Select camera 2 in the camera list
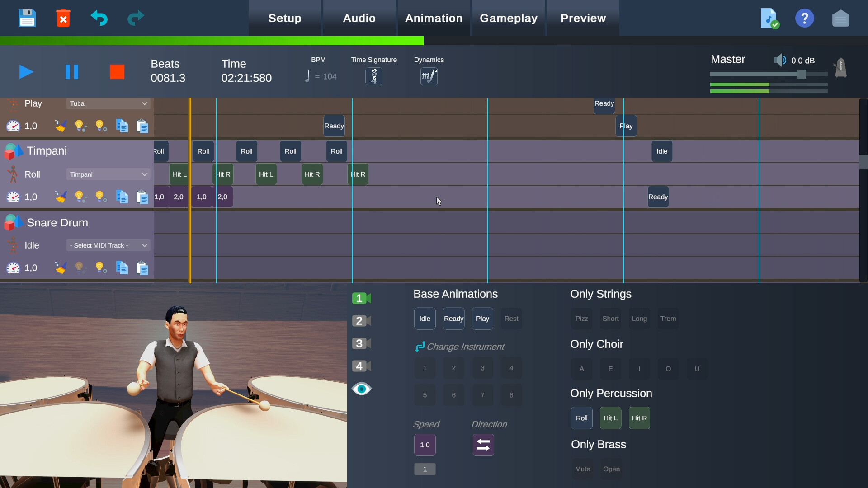 pos(360,321)
